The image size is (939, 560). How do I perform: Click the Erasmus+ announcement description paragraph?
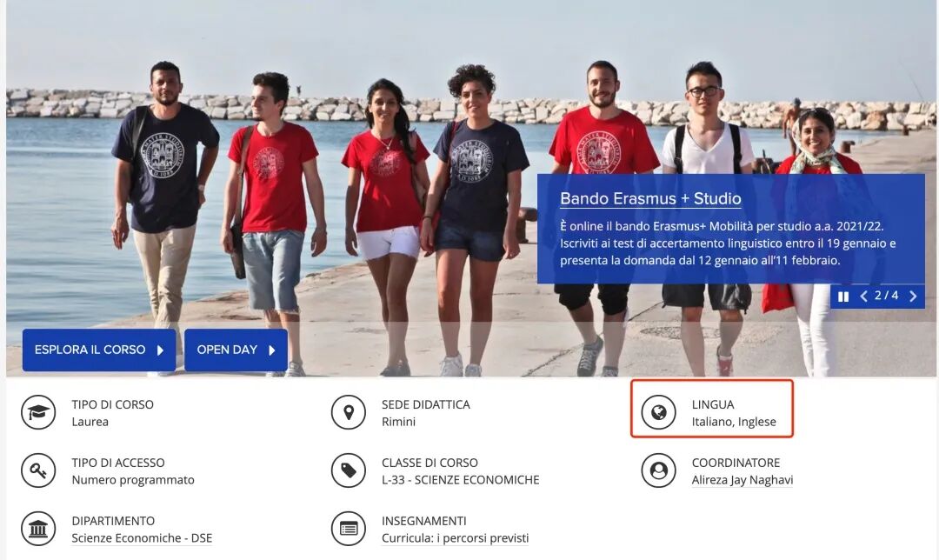pos(728,243)
